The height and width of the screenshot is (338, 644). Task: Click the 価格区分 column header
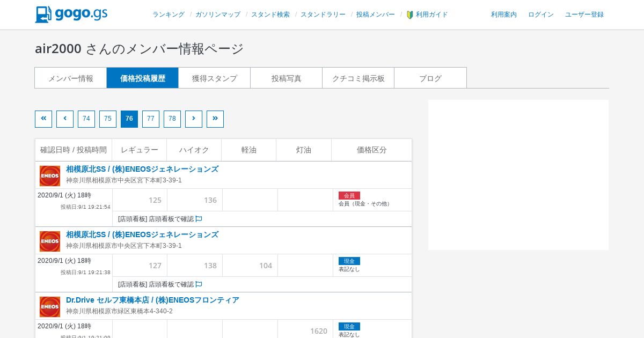point(372,150)
